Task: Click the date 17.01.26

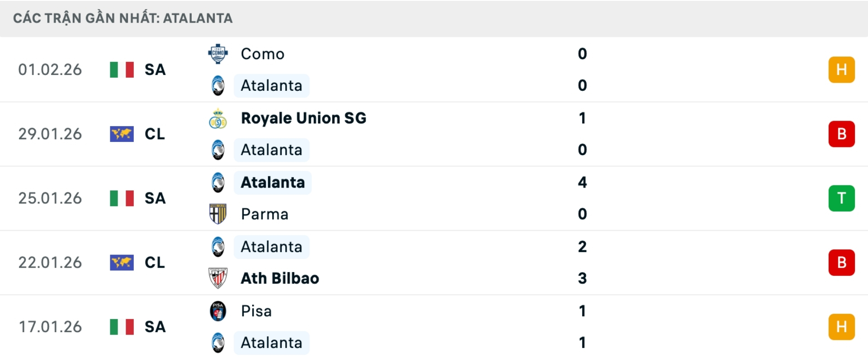Action: click(x=50, y=327)
